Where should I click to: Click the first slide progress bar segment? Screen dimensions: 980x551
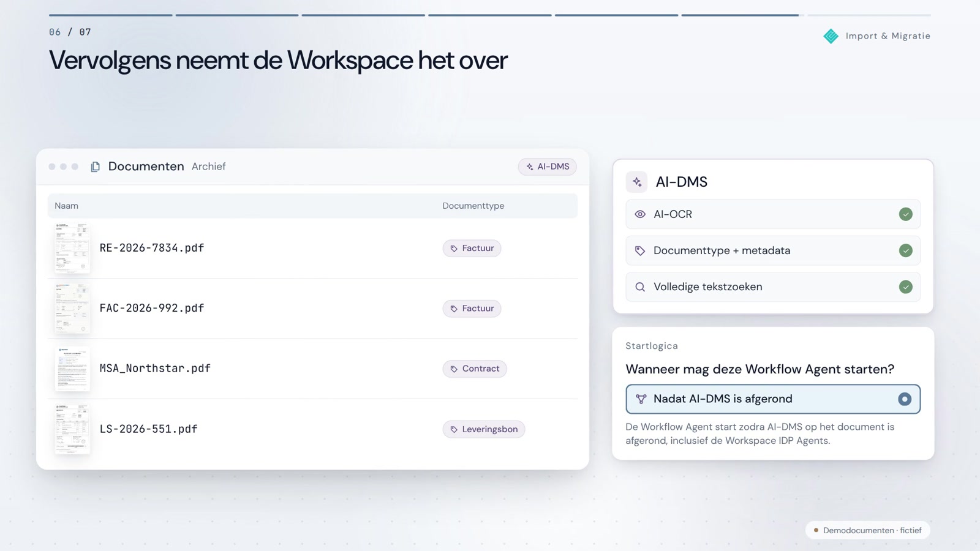click(x=111, y=15)
